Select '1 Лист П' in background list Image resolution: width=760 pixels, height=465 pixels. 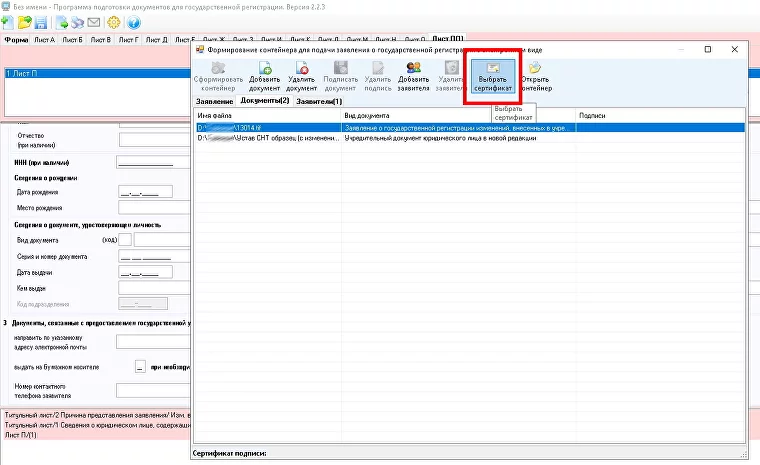pos(97,73)
